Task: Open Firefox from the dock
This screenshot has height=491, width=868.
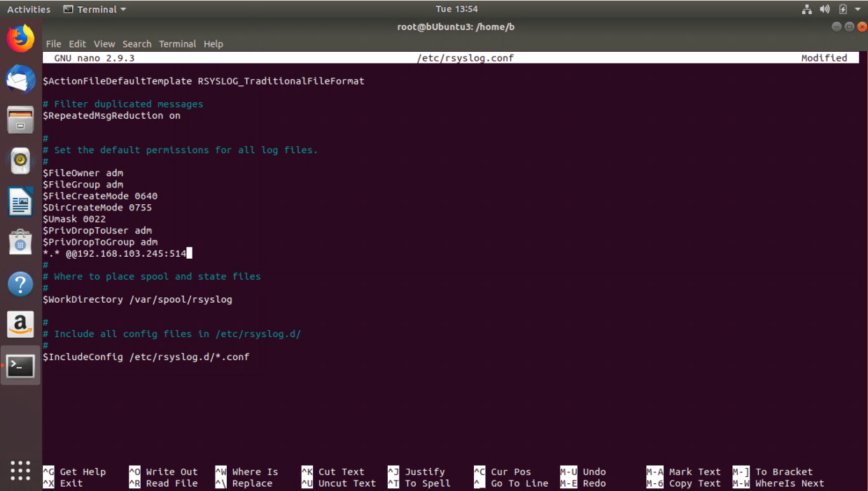Action: coord(20,38)
